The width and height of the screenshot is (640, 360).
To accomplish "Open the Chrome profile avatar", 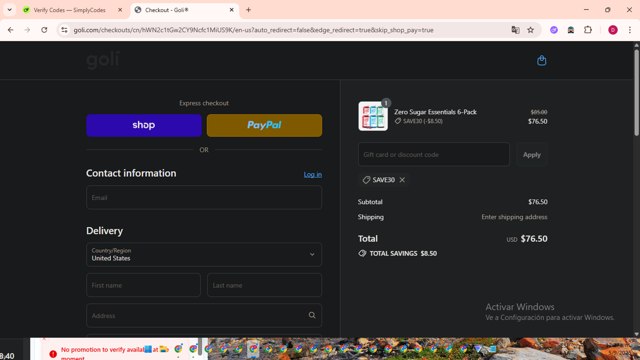I will pos(613,30).
